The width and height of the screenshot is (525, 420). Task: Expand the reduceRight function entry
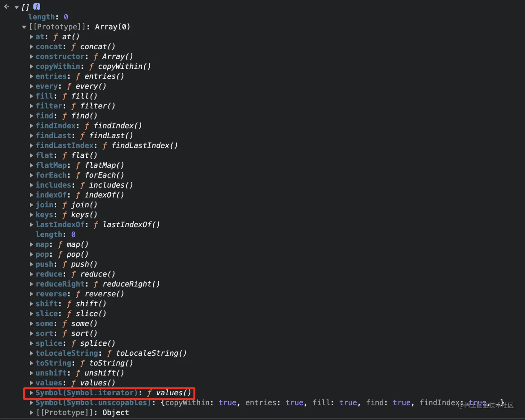[32, 284]
